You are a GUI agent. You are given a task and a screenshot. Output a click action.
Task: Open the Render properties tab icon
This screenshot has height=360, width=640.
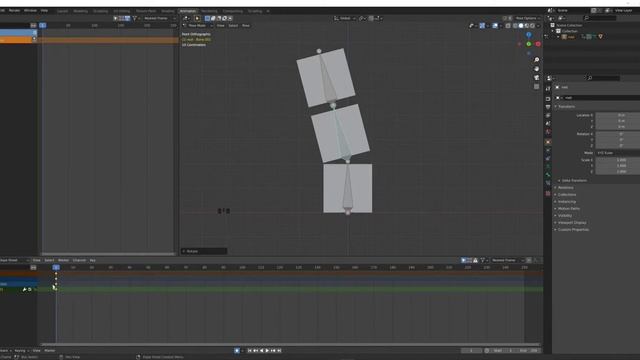click(548, 99)
